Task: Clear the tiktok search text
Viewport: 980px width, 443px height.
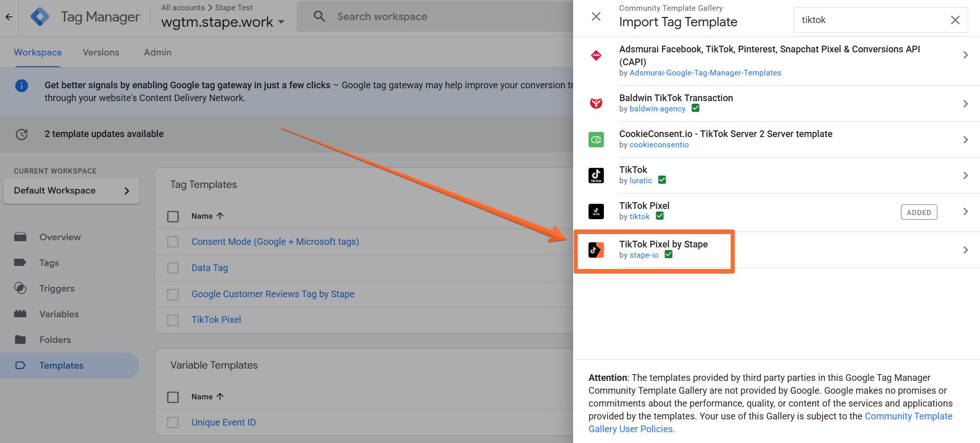Action: pyautogui.click(x=955, y=20)
